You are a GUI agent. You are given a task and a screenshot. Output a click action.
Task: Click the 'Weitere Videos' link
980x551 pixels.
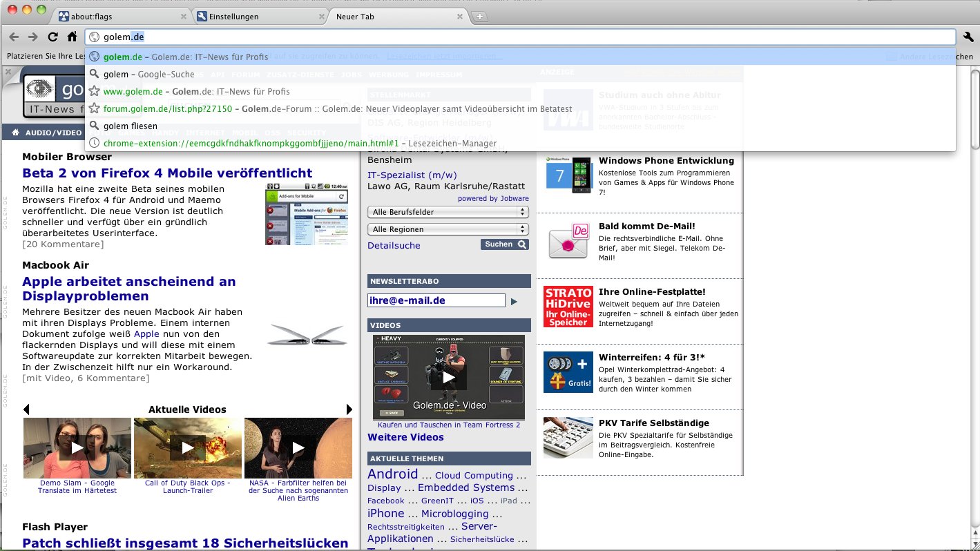pos(405,437)
